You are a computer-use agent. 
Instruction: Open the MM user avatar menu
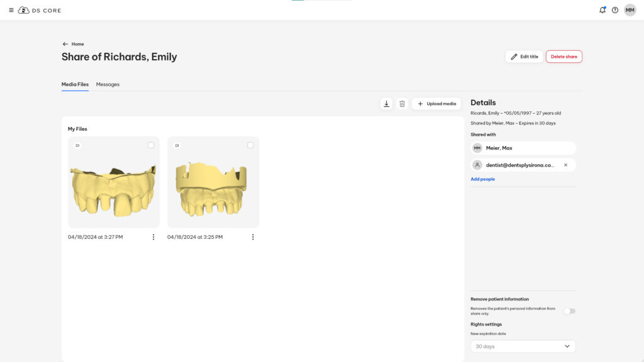coord(630,10)
